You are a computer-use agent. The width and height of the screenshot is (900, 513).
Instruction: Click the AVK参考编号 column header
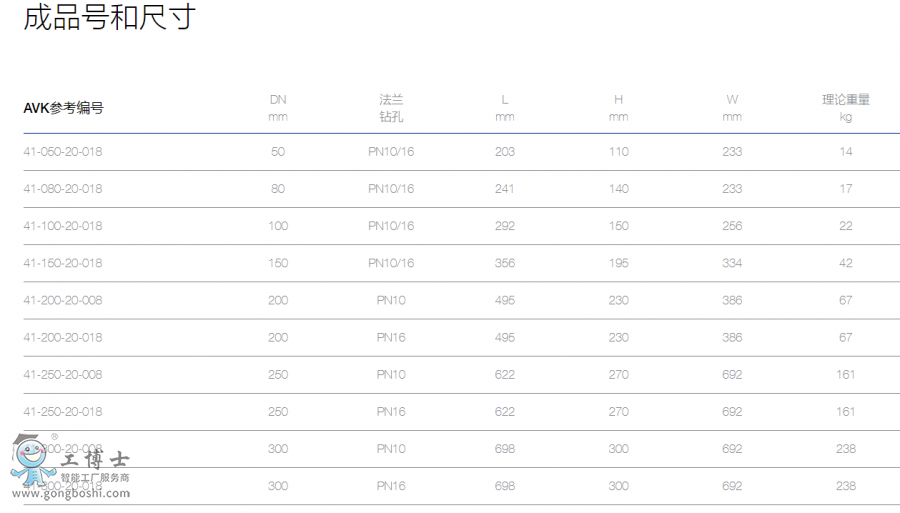[x=63, y=108]
